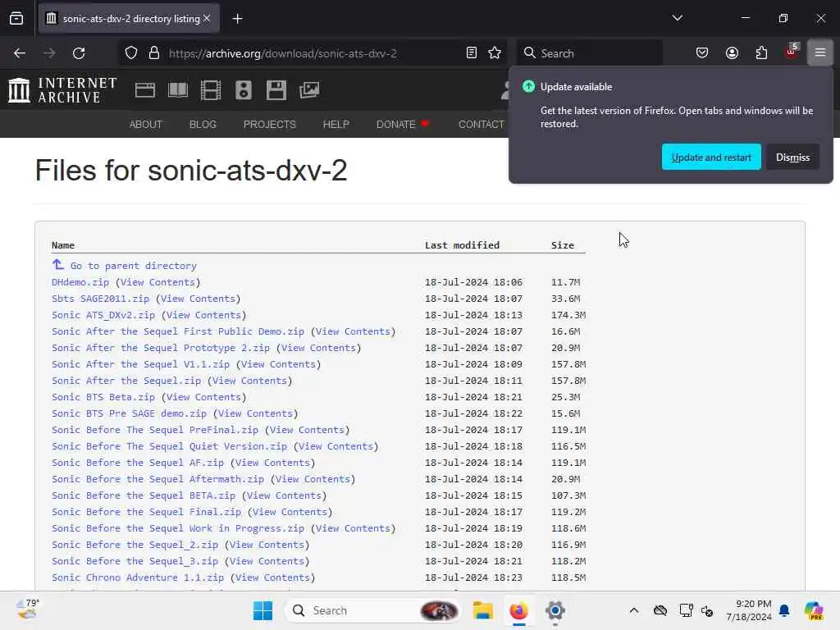840x630 pixels.
Task: Click the address bar URL
Action: (x=283, y=53)
